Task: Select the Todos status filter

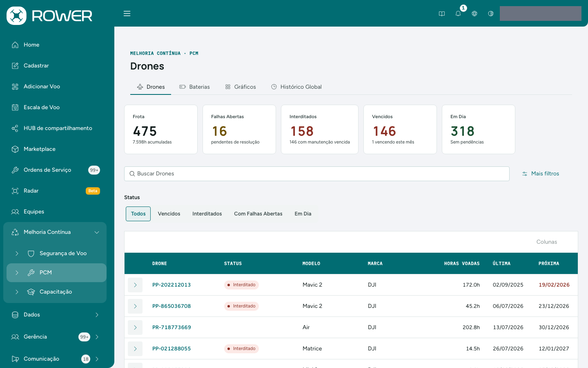Action: [138, 214]
